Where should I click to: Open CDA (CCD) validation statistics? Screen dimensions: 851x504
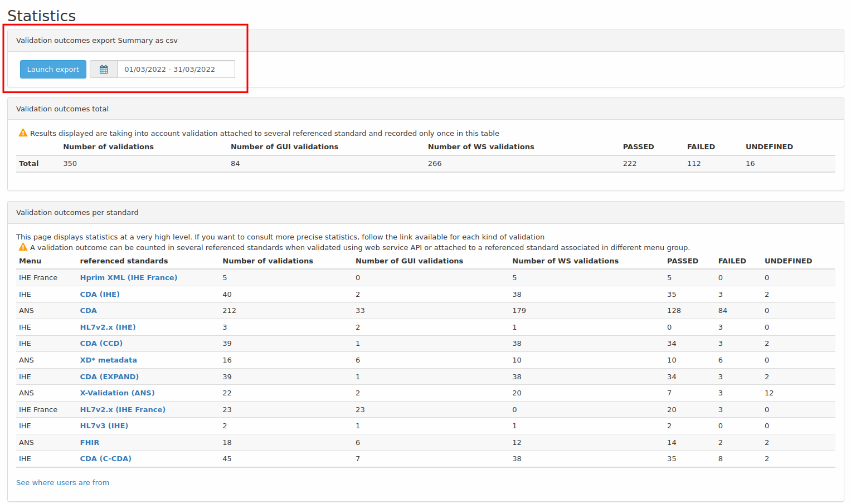pyautogui.click(x=101, y=343)
